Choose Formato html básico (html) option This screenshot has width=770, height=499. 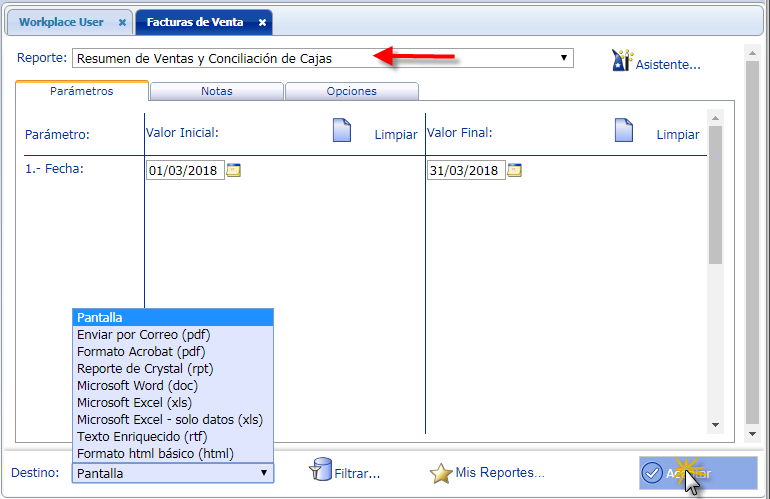(x=173, y=454)
